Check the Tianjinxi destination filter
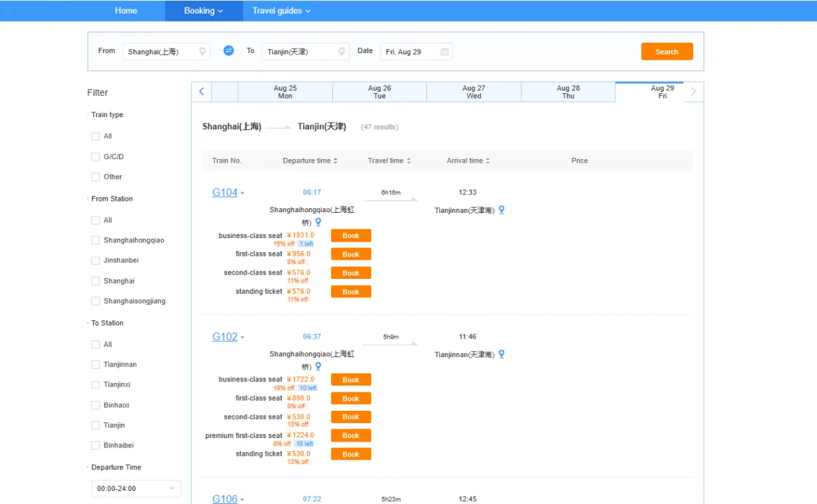Image resolution: width=817 pixels, height=504 pixels. tap(95, 385)
